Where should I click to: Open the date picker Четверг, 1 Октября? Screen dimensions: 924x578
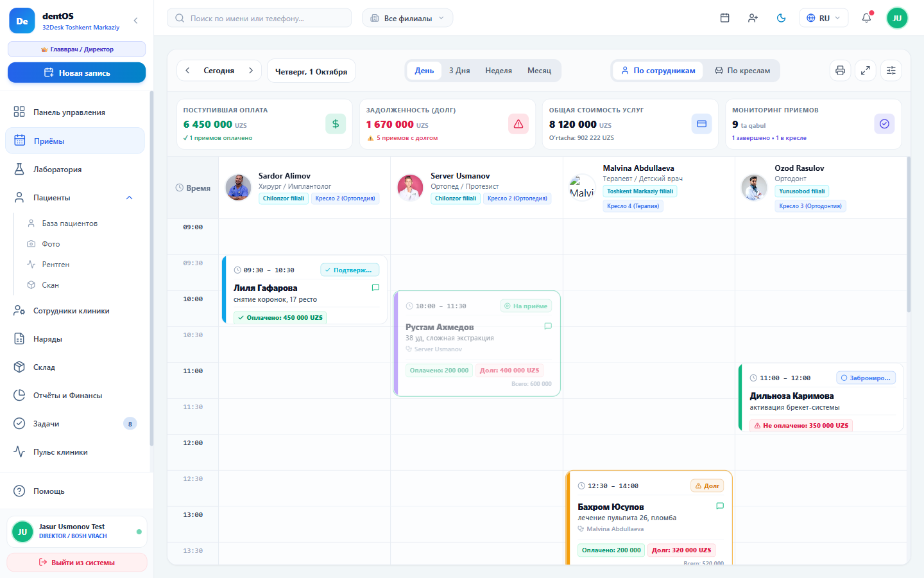click(x=311, y=71)
